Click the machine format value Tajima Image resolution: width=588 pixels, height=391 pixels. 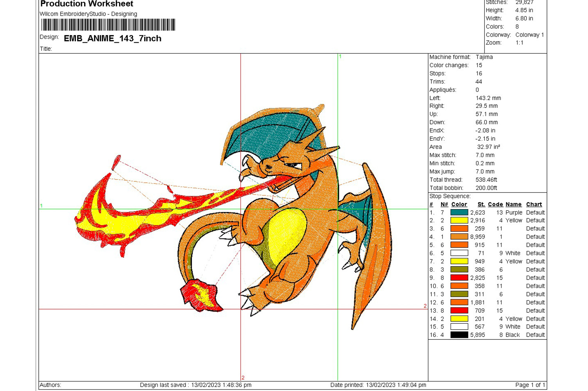coord(484,57)
